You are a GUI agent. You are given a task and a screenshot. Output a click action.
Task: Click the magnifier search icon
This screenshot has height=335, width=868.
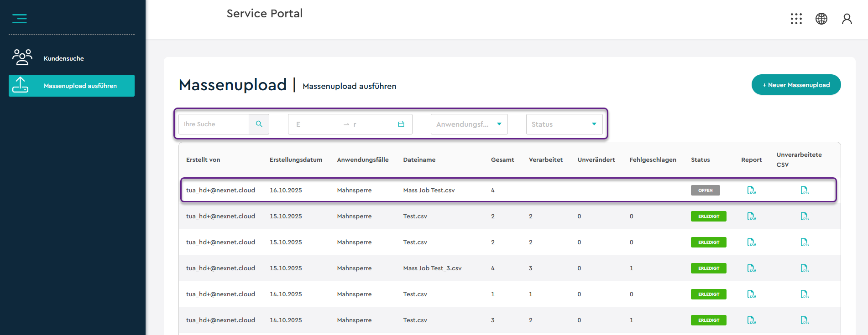pos(259,124)
